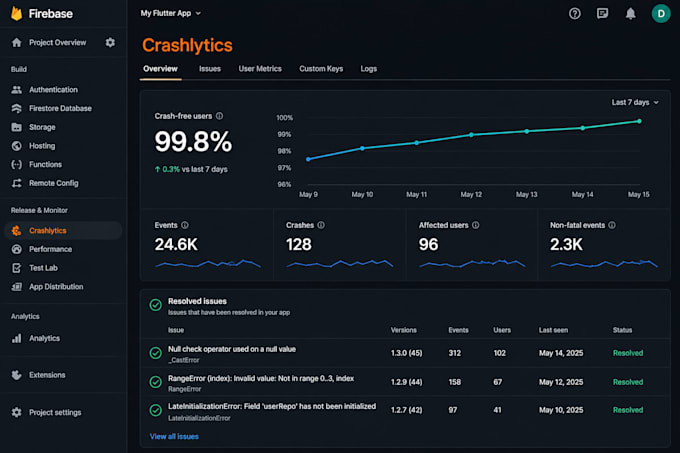
Task: Click info icon beside Affected users
Action: [x=476, y=225]
